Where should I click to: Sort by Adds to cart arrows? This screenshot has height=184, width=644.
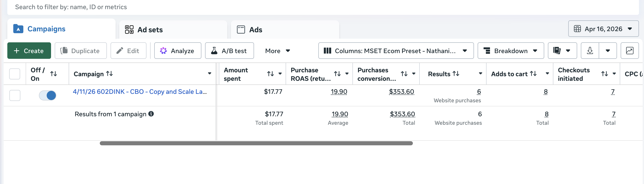pos(533,73)
